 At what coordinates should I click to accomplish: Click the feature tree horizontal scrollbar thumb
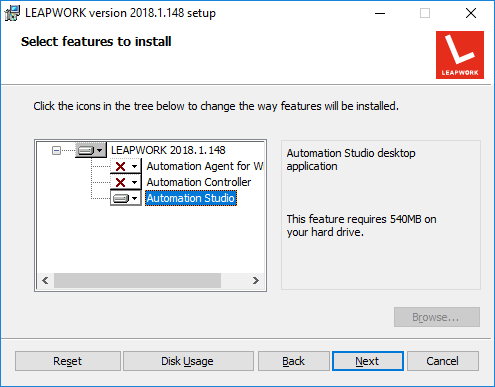137,281
